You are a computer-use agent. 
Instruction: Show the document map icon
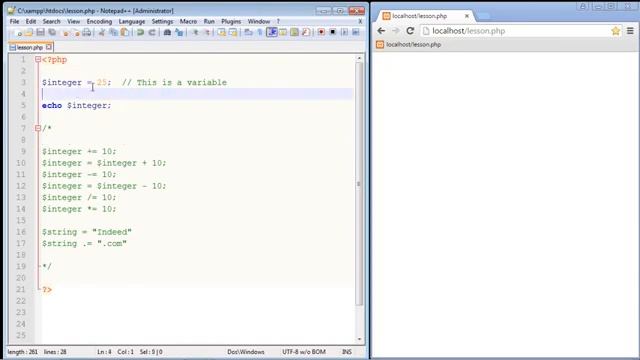click(294, 32)
